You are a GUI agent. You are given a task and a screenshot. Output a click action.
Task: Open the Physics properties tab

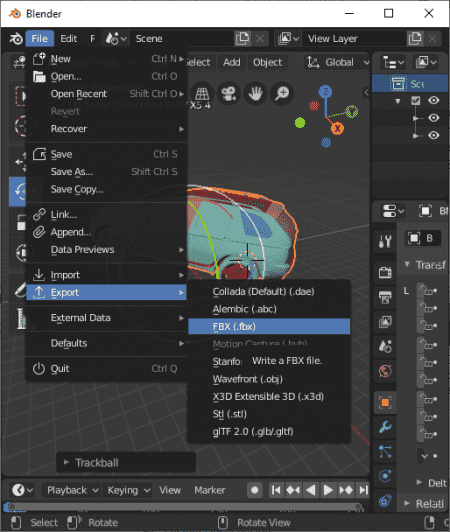pos(385,476)
